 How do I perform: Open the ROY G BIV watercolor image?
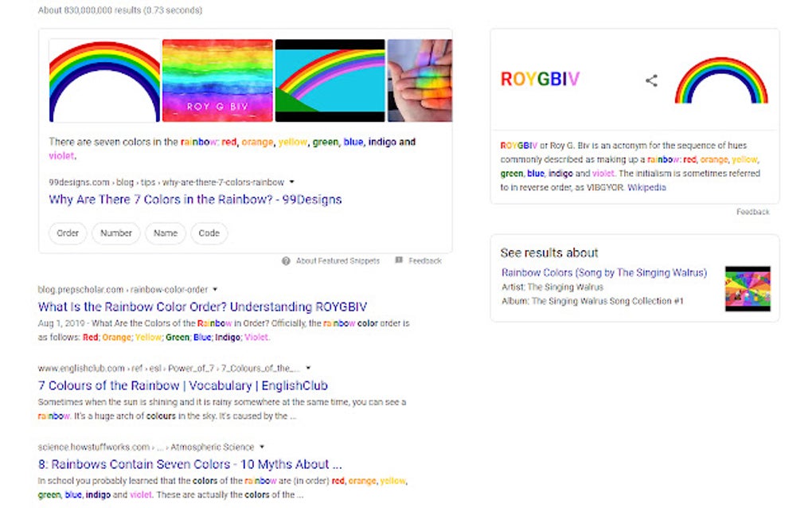coord(217,80)
